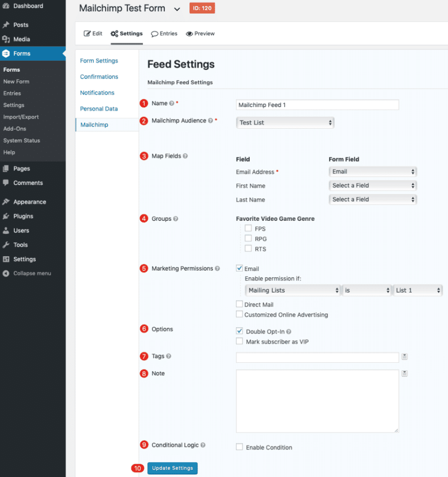Open the Last Name field dropdown
Viewport: 448px width, 477px height.
pyautogui.click(x=373, y=199)
